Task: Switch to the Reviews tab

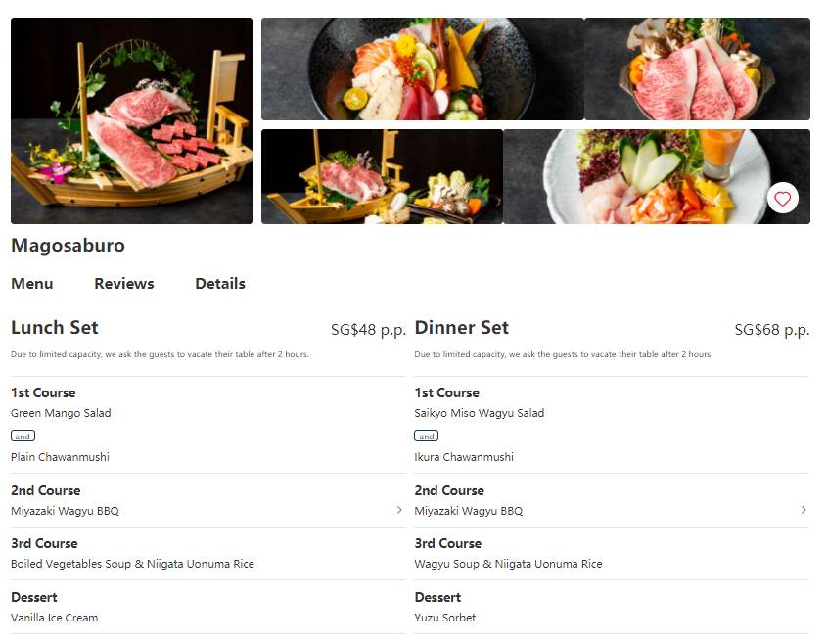Action: click(x=124, y=284)
